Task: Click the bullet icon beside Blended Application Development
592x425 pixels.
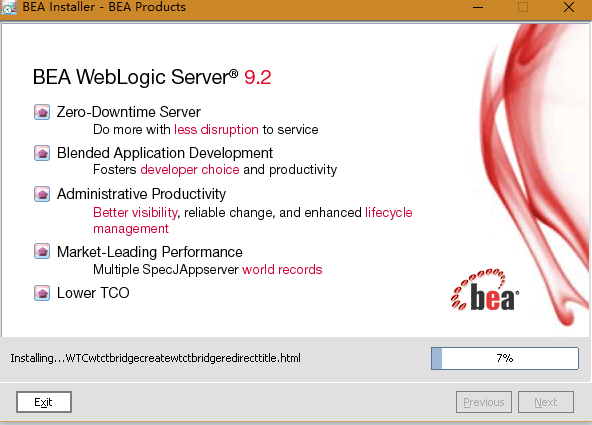Action: [42, 153]
